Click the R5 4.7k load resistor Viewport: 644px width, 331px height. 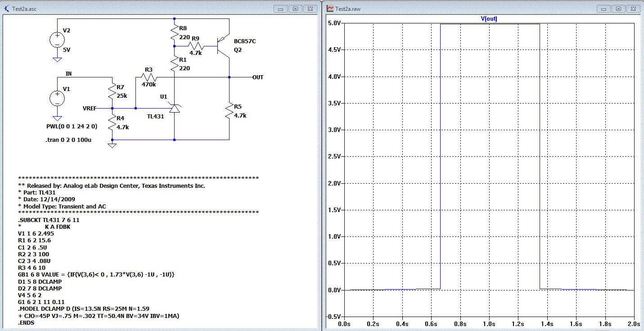click(229, 111)
